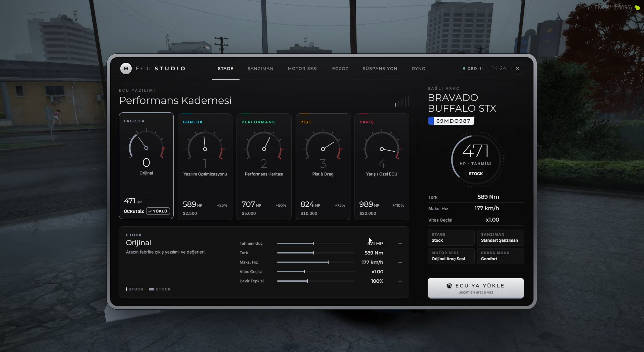Image resolution: width=644 pixels, height=352 pixels.
Task: Click the Tork progress bar
Action: coord(315,253)
